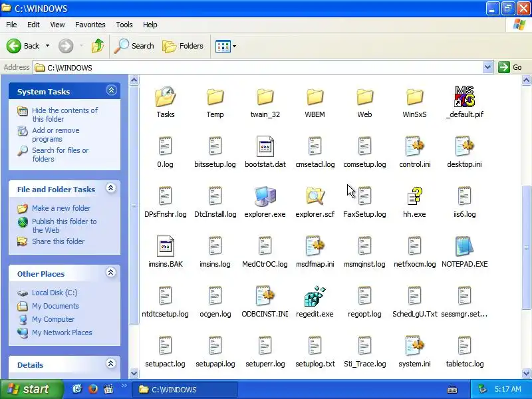
Task: Open the Help menu
Action: (x=150, y=25)
